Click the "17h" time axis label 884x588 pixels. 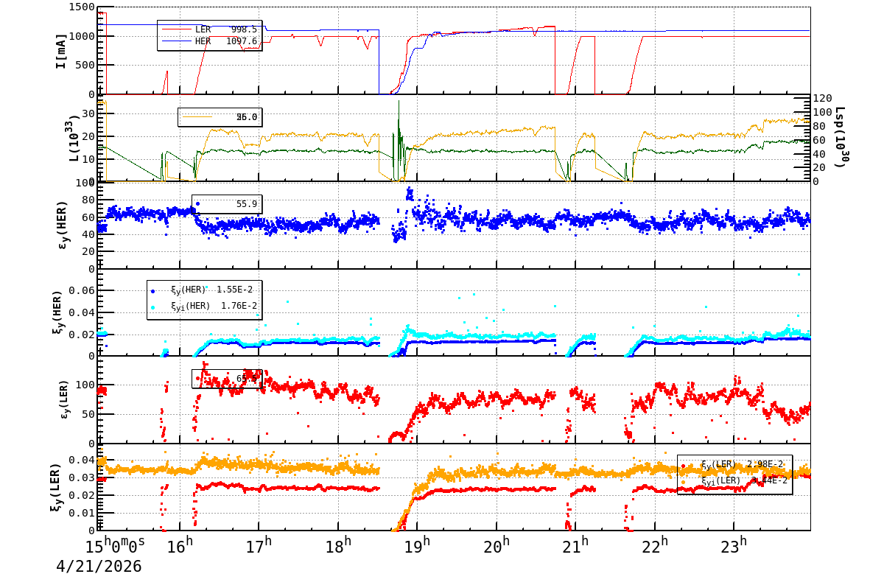pyautogui.click(x=259, y=546)
